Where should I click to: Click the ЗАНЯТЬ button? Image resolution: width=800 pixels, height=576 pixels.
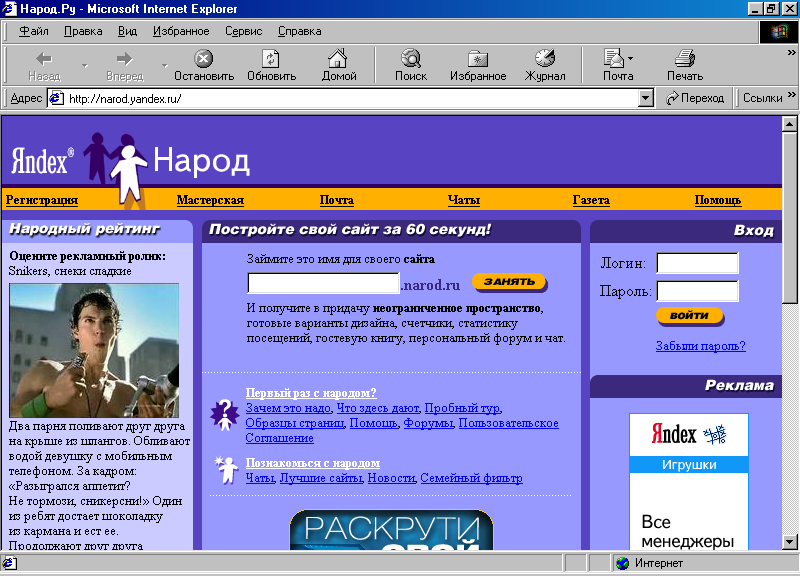(x=510, y=282)
